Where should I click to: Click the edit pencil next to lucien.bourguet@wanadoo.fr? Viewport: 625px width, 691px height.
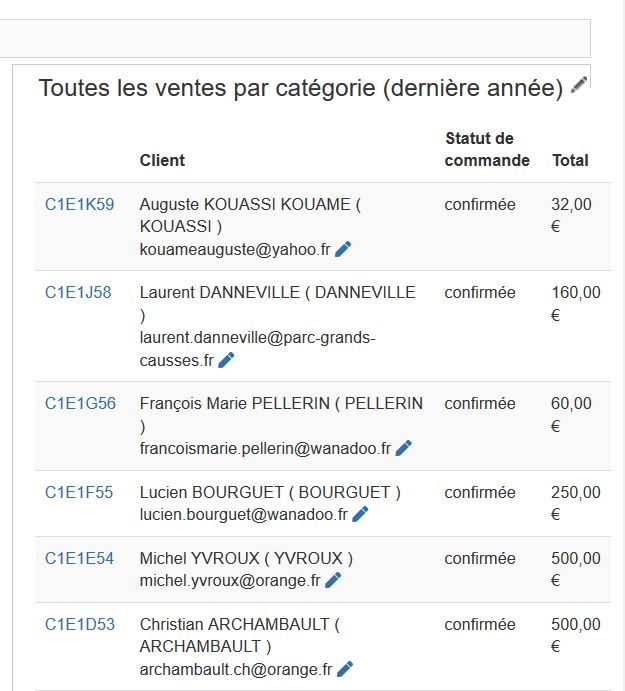click(x=360, y=514)
